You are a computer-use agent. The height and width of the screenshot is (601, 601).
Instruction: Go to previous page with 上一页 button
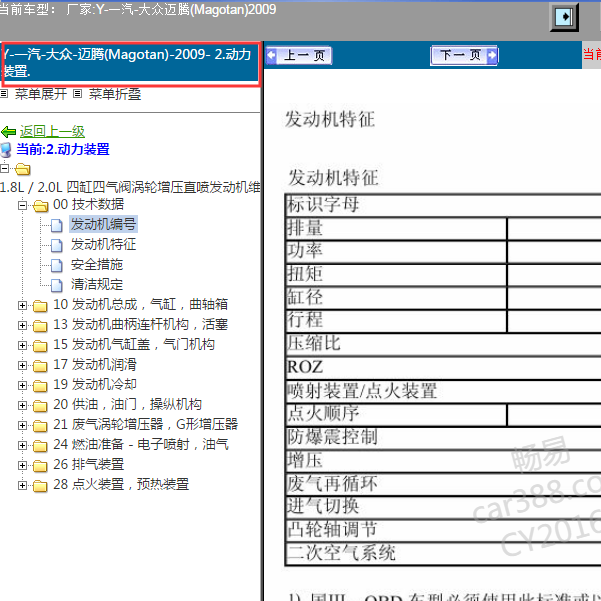pos(299,56)
